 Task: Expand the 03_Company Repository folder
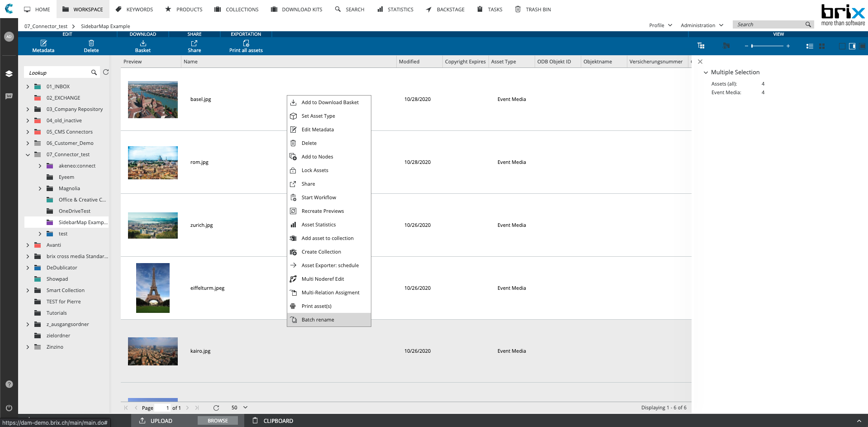tap(28, 109)
